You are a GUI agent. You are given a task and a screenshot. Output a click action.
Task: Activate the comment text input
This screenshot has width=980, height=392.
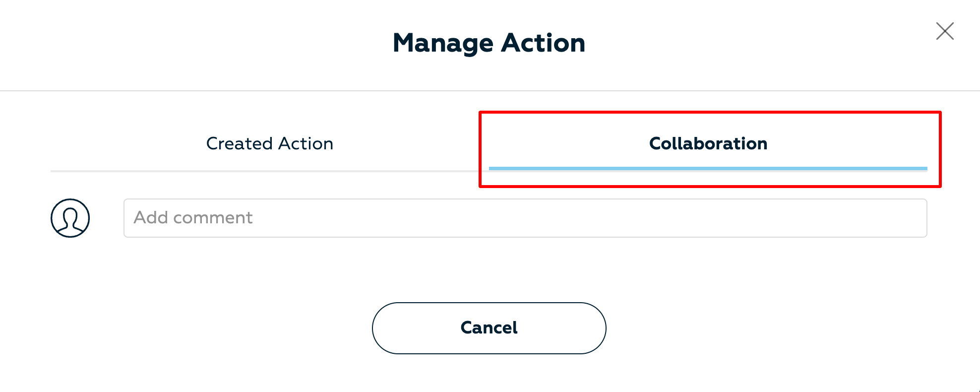[525, 218]
